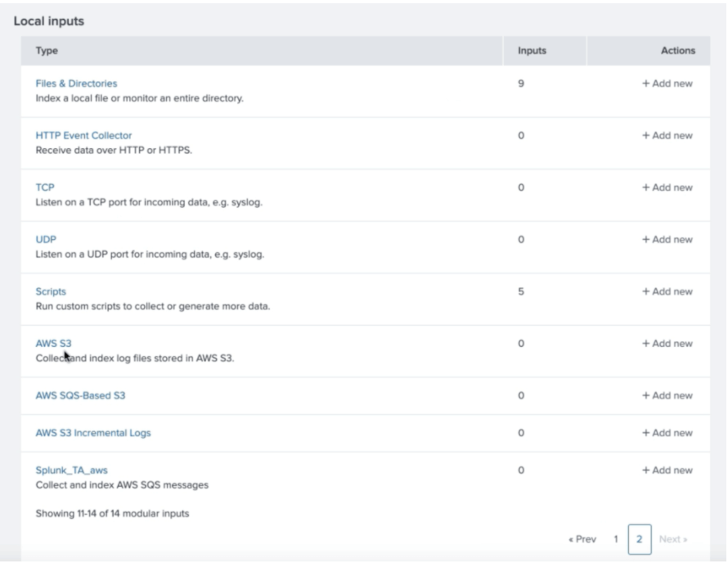This screenshot has width=728, height=568.
Task: Go to page 1 of modular inputs
Action: pyautogui.click(x=616, y=539)
